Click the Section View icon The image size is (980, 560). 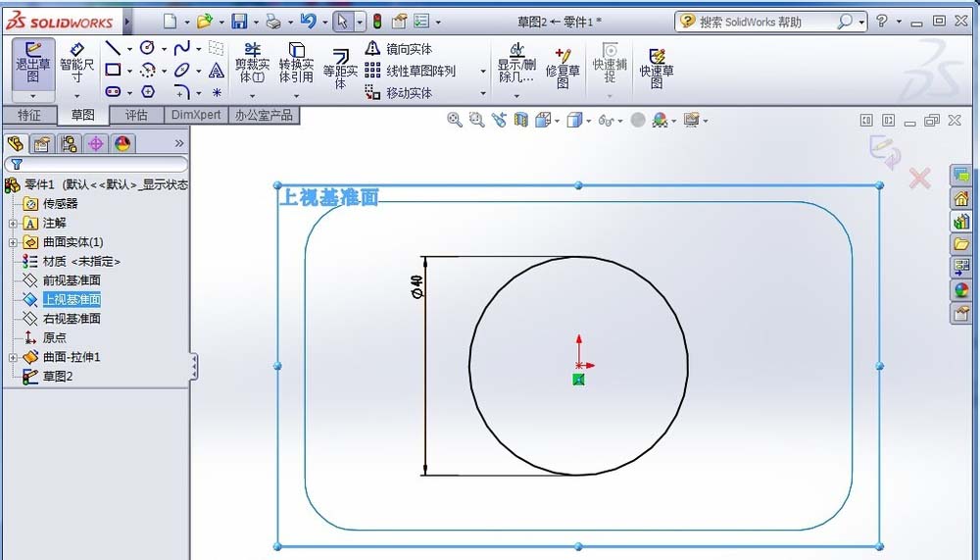[520, 120]
